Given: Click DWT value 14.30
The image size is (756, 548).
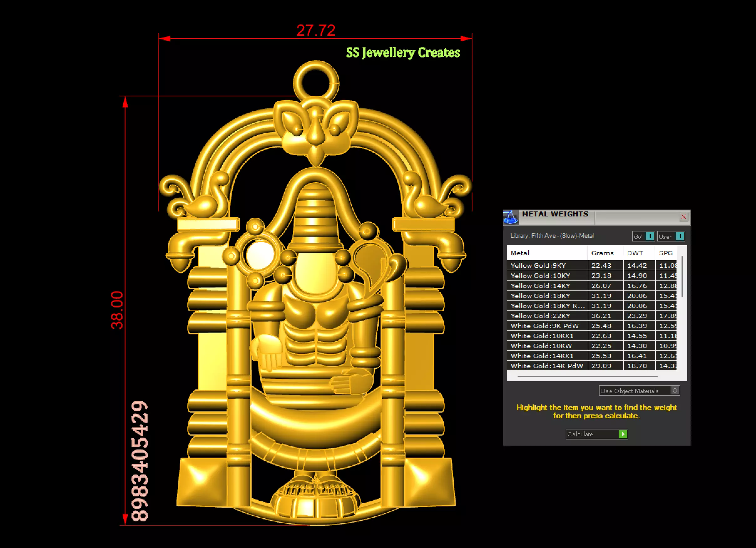Looking at the screenshot, I should [x=637, y=345].
